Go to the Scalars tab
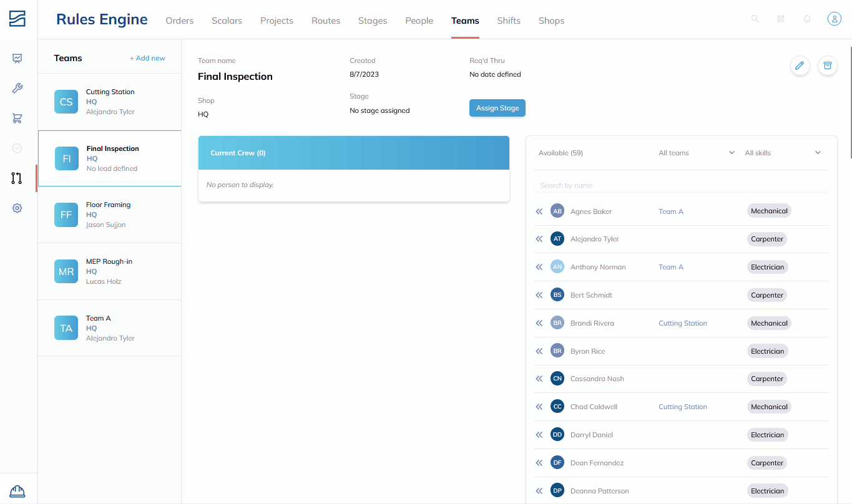 227,21
